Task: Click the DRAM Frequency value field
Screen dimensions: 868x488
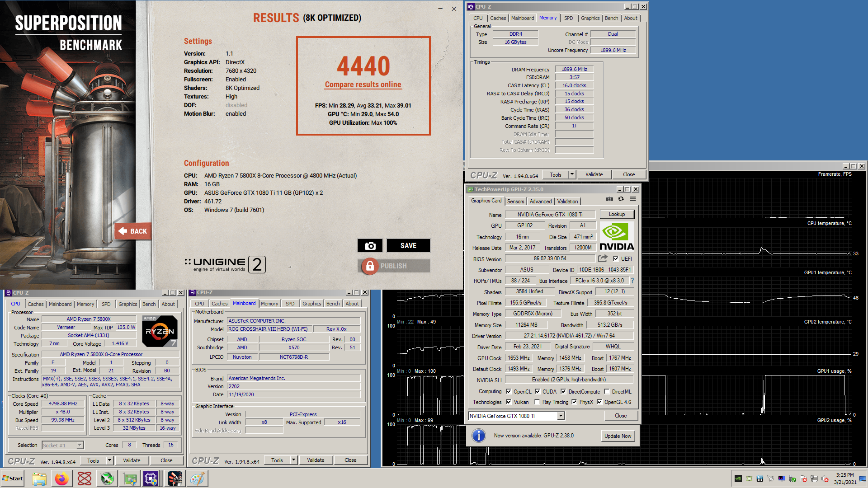Action: pyautogui.click(x=574, y=69)
